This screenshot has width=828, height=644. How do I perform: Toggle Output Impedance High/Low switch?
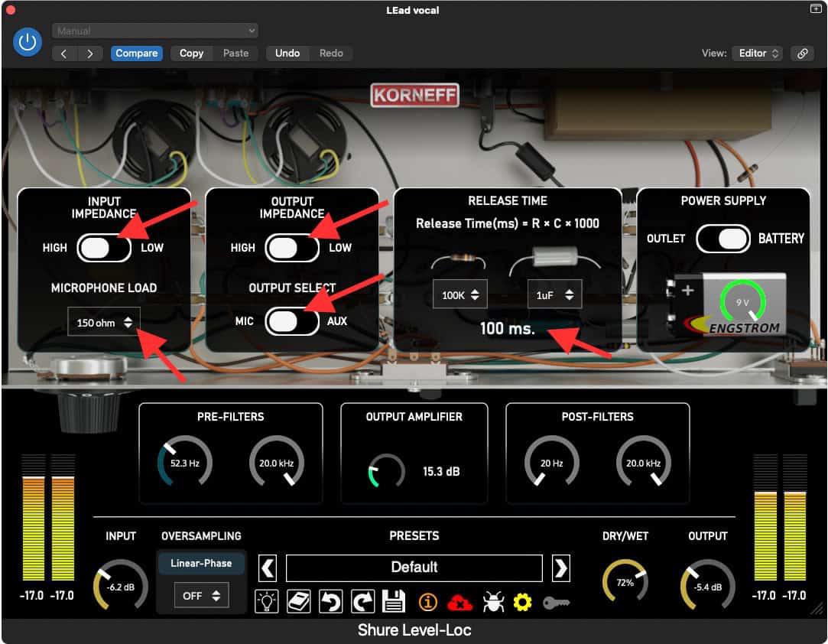292,248
